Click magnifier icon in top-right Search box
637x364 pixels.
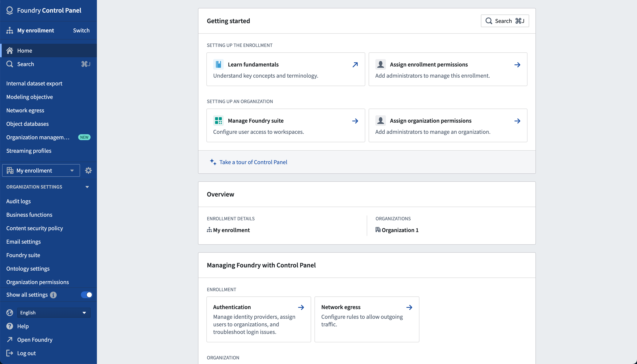tap(488, 21)
